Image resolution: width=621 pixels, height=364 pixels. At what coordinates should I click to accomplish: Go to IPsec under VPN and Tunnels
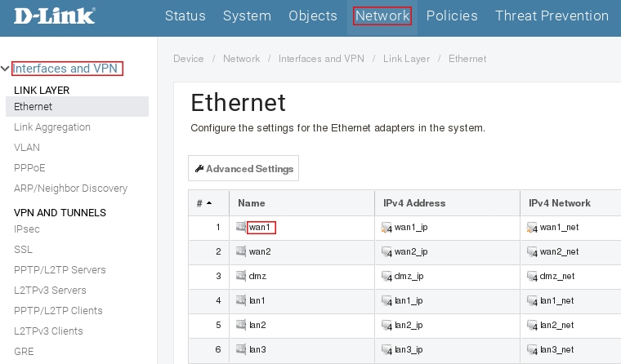27,229
